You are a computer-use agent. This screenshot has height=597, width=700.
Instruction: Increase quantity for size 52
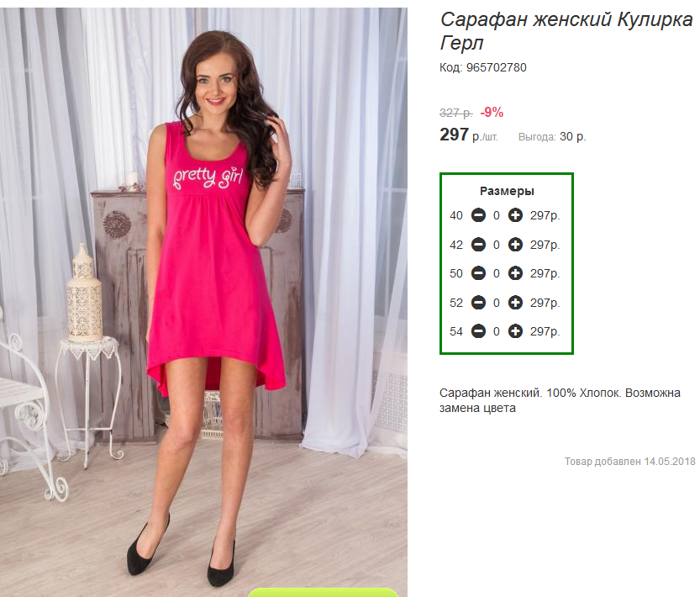[x=515, y=303]
